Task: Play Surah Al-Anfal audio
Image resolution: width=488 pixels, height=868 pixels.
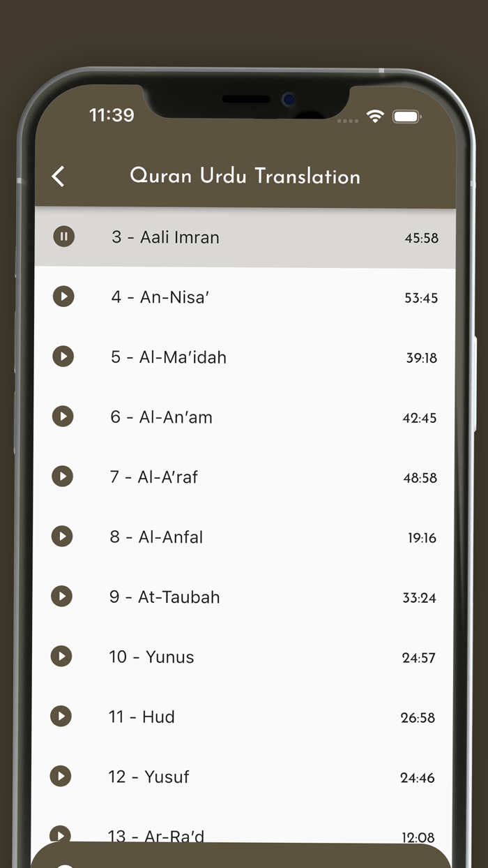Action: 63,537
